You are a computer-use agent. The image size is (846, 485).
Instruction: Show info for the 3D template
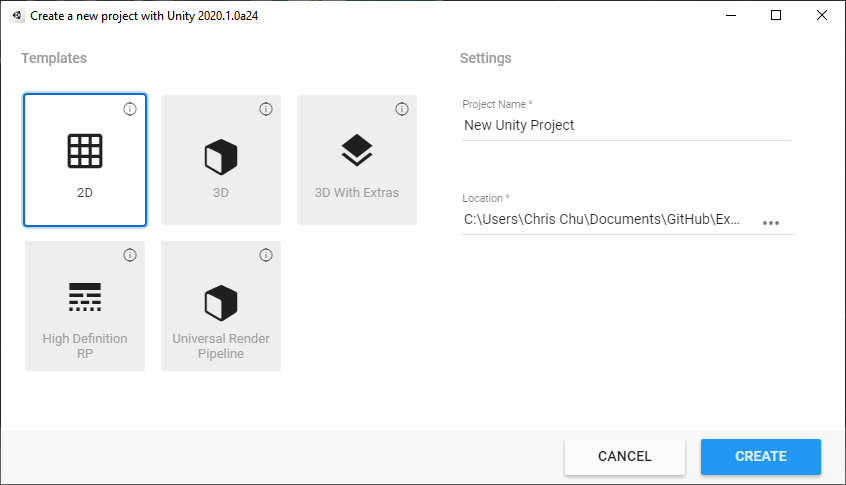pos(266,109)
